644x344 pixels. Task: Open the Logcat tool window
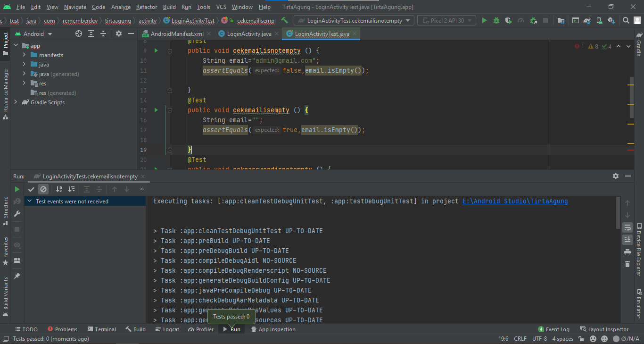[x=166, y=329]
